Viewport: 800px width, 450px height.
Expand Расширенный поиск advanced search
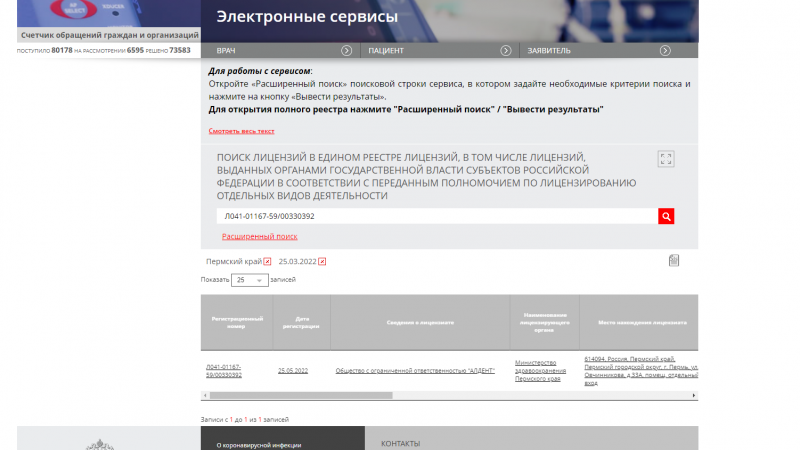pyautogui.click(x=259, y=237)
